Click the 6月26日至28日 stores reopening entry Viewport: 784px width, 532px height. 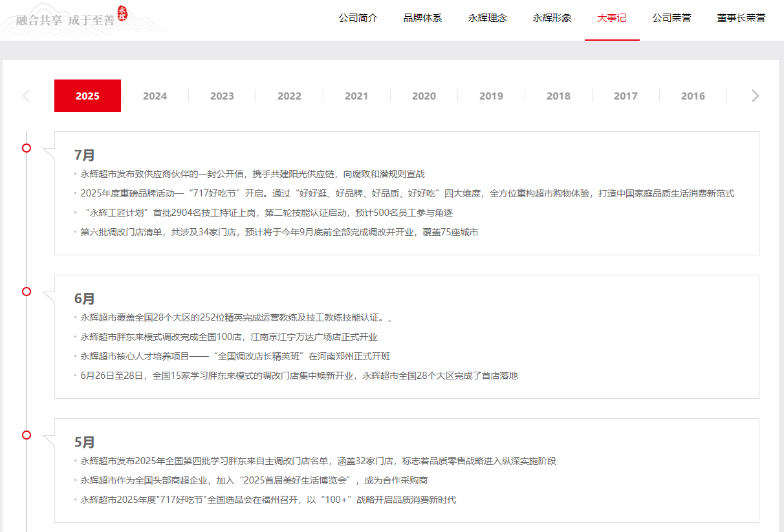(x=299, y=376)
